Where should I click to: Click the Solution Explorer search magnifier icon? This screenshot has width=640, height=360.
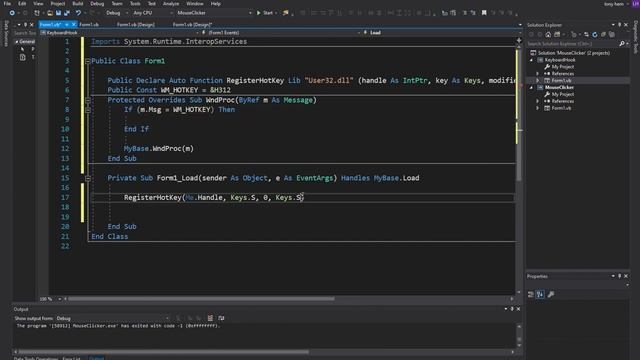pyautogui.click(x=622, y=44)
